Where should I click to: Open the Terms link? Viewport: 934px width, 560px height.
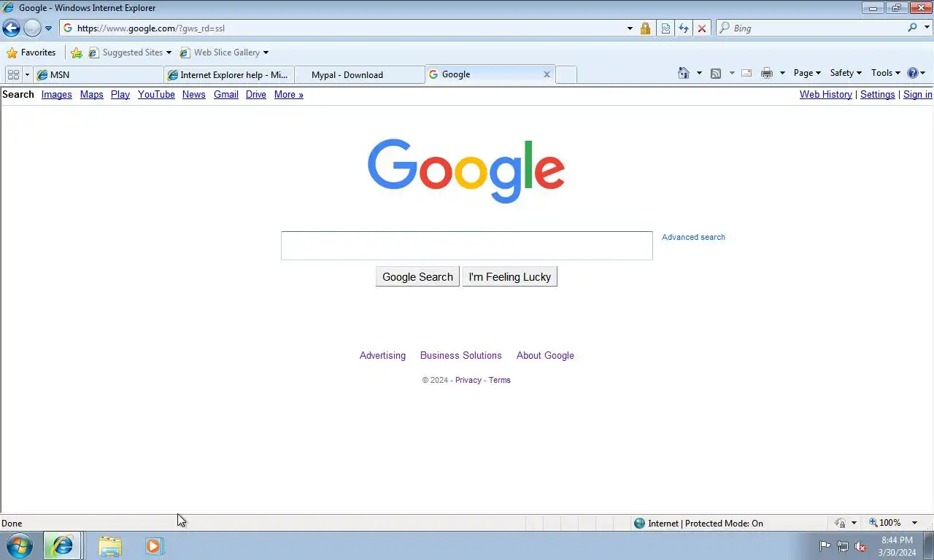[x=500, y=380]
